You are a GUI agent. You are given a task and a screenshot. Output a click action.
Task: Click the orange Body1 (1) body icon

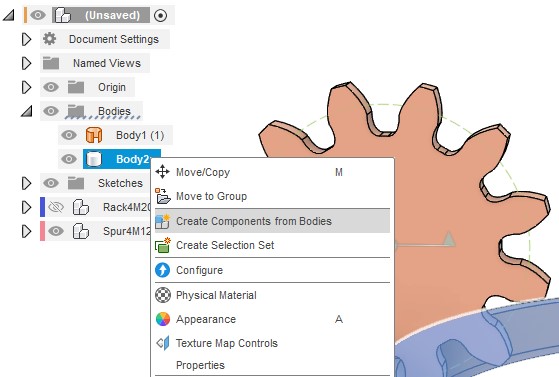[x=94, y=135]
